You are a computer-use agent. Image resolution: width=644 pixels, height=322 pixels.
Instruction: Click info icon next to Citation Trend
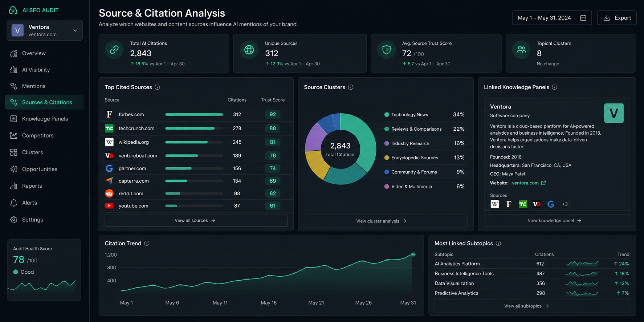147,243
